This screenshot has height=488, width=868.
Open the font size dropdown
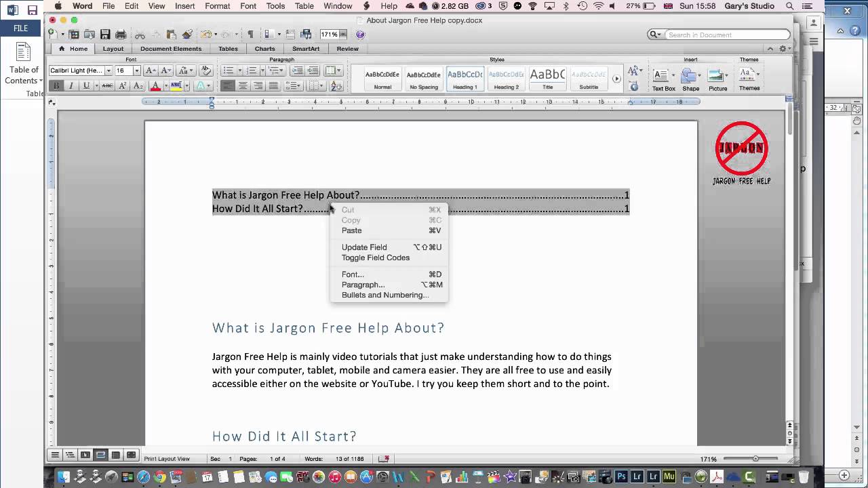(x=136, y=70)
